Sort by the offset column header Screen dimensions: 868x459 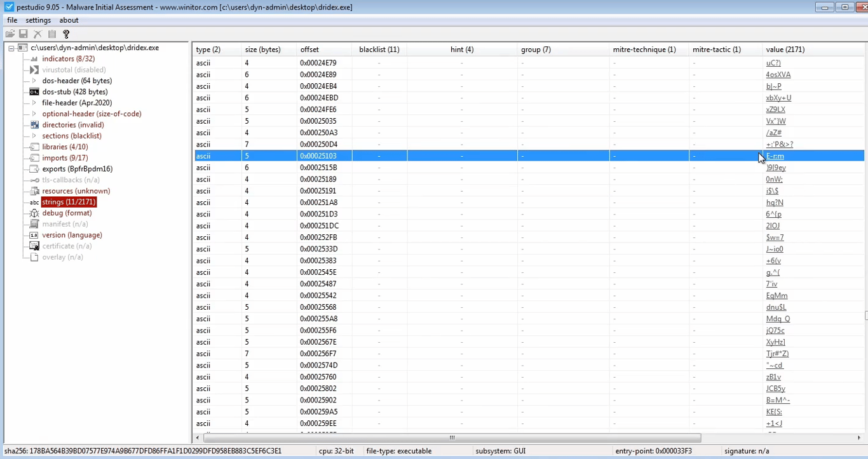click(324, 50)
